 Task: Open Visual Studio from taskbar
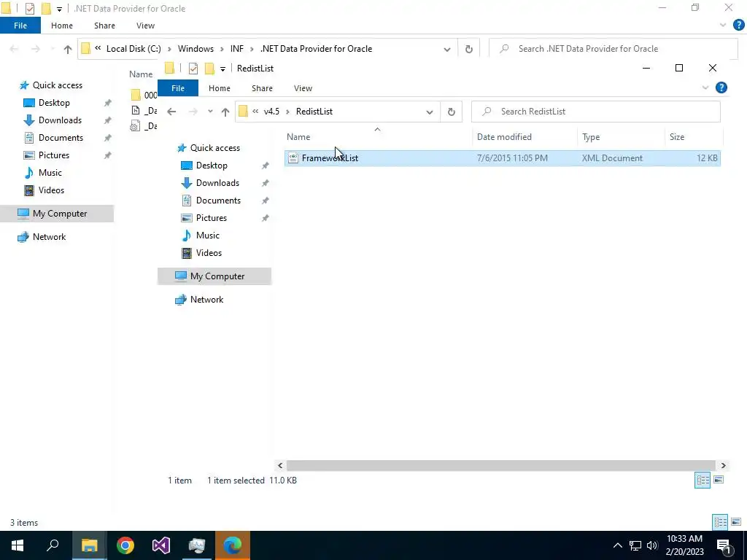[161, 545]
